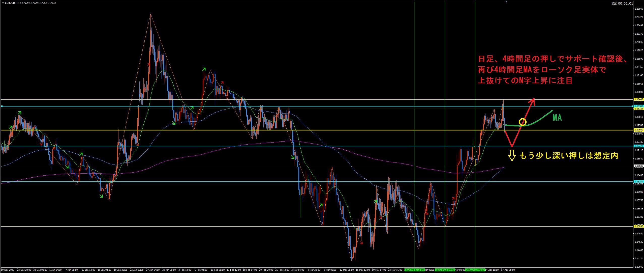
Task: Click the yellow circle on the MA line
Action: click(523, 122)
